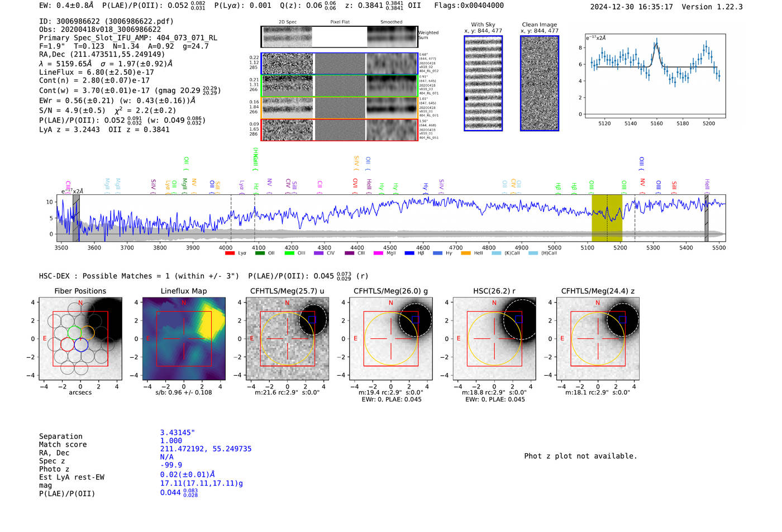The image size is (782, 532).
Task: Click the 'LineFlux = 6.80(±2.50)e-17' value
Action: click(97, 72)
